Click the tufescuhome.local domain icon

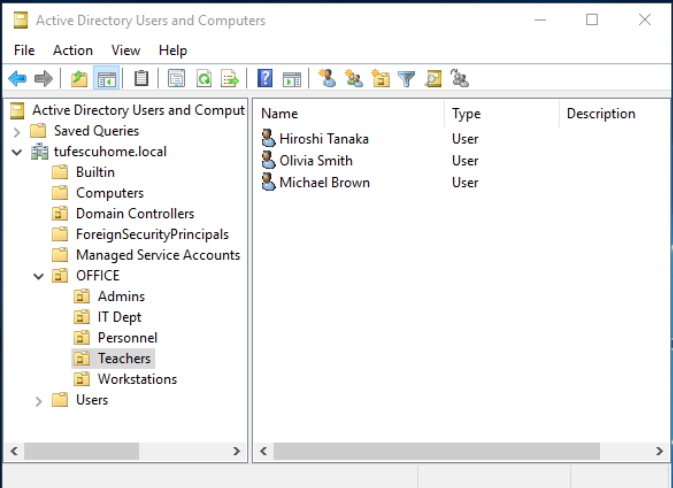pyautogui.click(x=39, y=152)
